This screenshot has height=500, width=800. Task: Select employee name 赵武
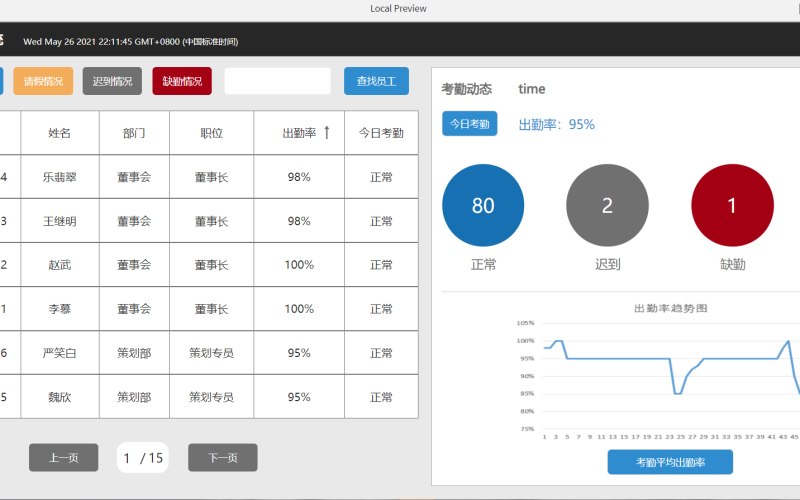coord(60,265)
